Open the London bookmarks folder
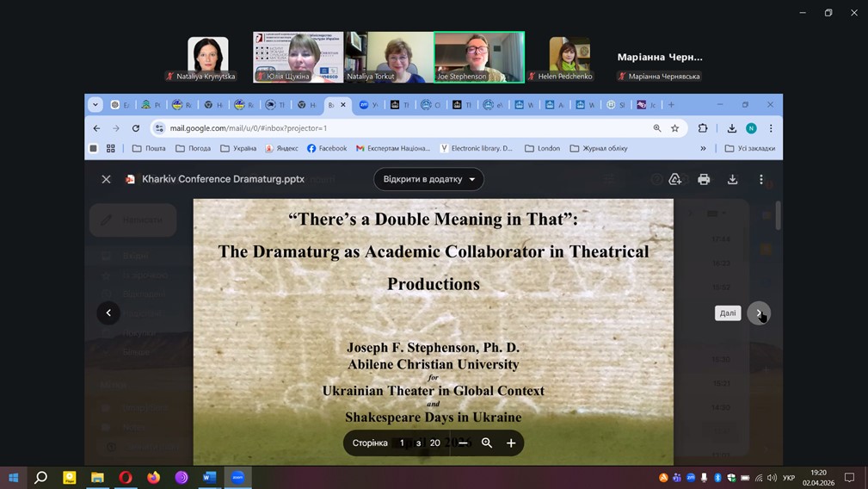Screen dimensions: 868x489 point(542,148)
